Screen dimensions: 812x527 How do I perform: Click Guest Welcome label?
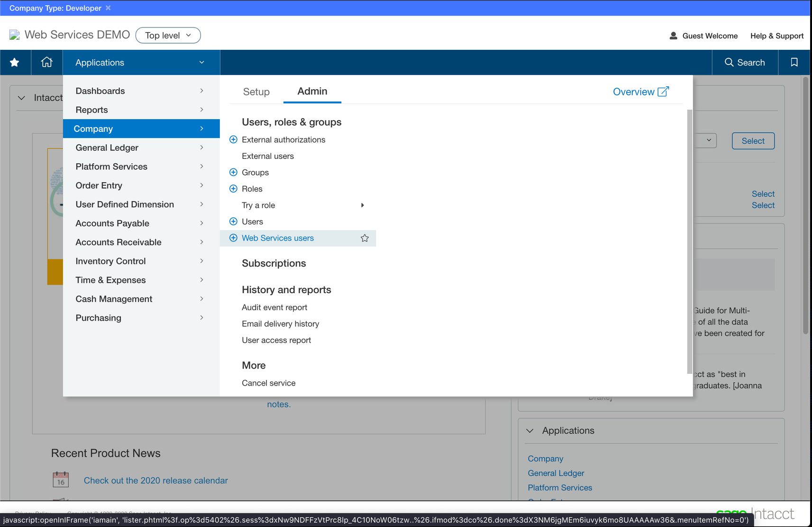[710, 36]
